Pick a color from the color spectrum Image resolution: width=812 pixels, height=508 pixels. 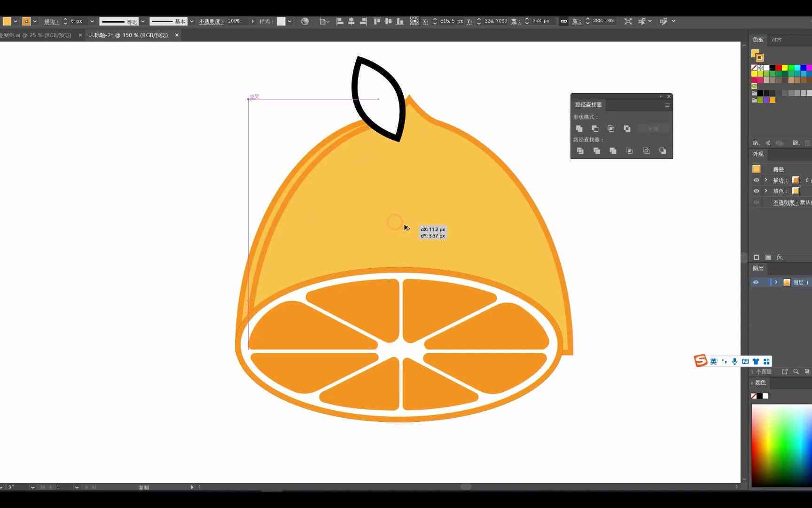pos(781,445)
